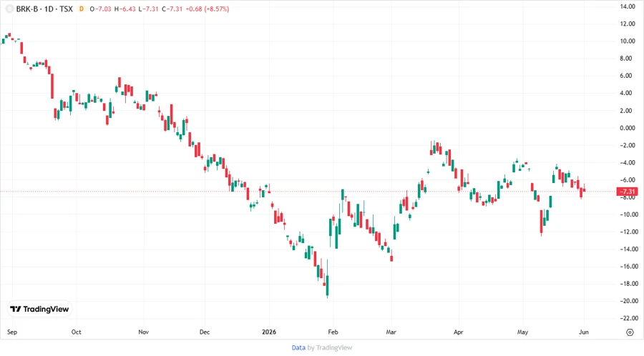Click the -7.31 current price label
The width and height of the screenshot is (644, 356).
(x=628, y=192)
